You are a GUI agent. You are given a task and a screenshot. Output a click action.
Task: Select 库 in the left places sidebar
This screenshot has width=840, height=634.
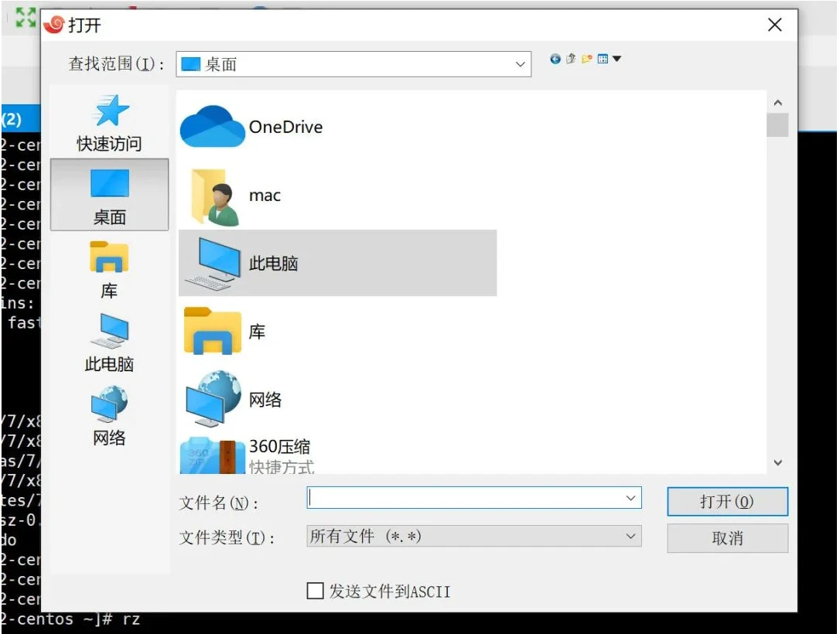[x=109, y=270]
